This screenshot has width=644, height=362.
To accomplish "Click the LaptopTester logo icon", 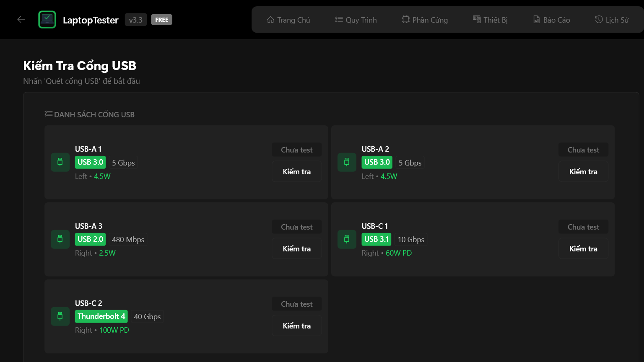I will [x=47, y=20].
